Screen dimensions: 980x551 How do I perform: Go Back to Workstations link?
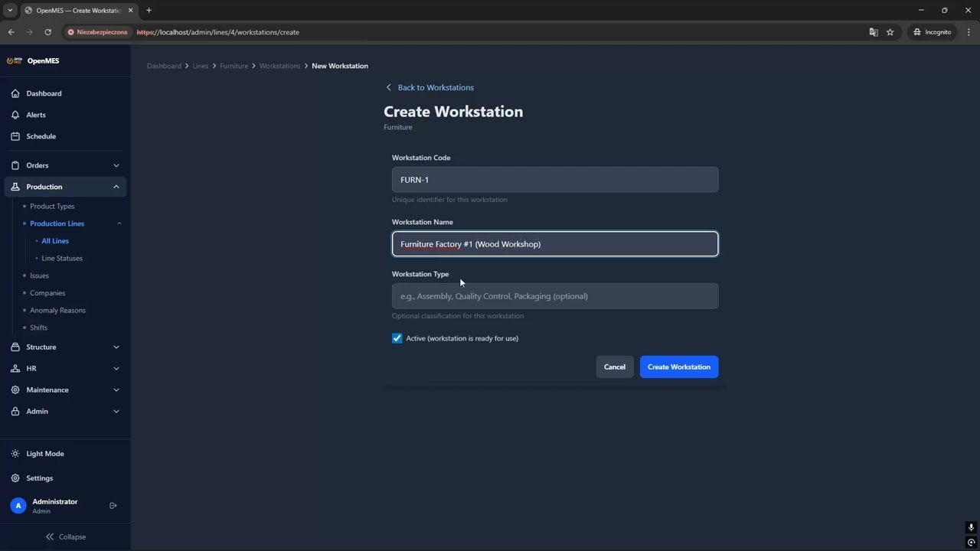tap(430, 87)
